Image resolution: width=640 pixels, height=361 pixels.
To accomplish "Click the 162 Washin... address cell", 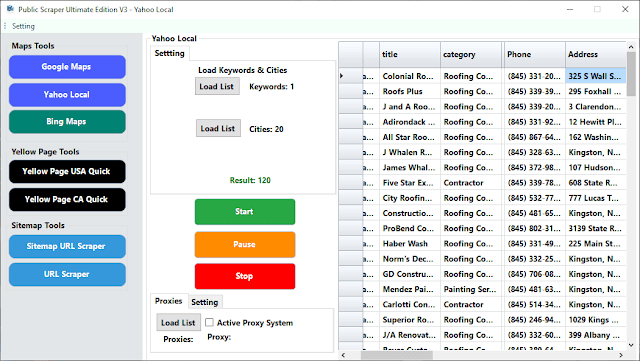I will (x=596, y=137).
